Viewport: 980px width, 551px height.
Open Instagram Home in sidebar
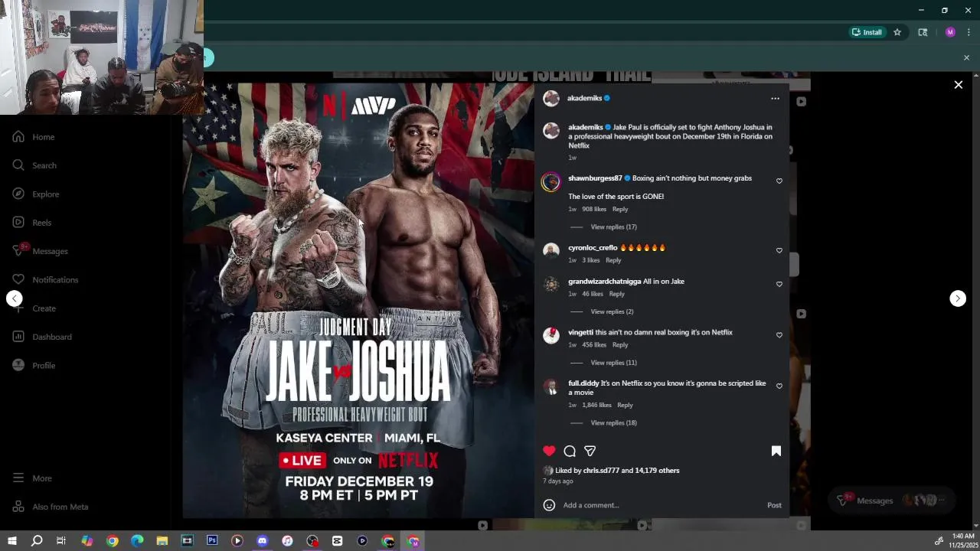pyautogui.click(x=34, y=137)
